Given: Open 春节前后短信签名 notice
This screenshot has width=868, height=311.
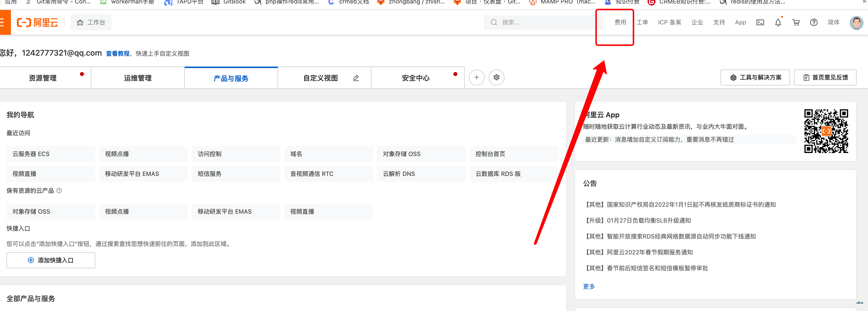Looking at the screenshot, I should [x=645, y=268].
